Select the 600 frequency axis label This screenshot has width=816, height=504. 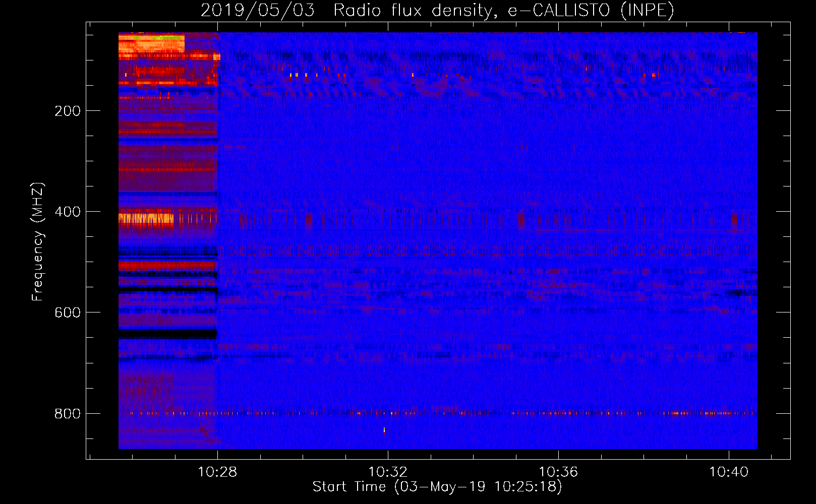[68, 312]
